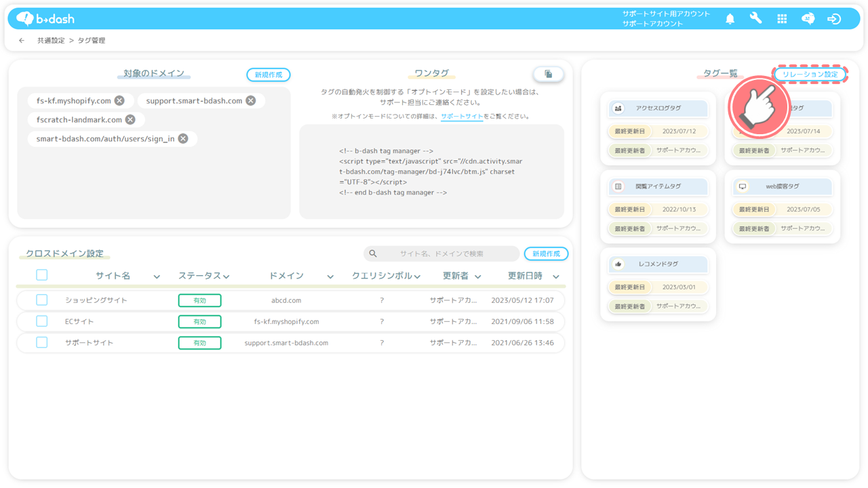Click date 2021/06/26 13:46
The height and width of the screenshot is (488, 868).
tap(522, 343)
